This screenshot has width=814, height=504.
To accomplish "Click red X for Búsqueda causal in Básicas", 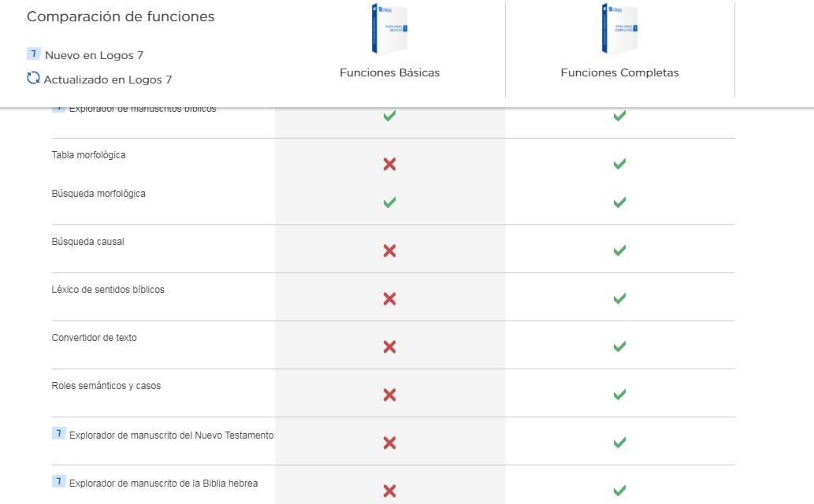I will click(389, 250).
